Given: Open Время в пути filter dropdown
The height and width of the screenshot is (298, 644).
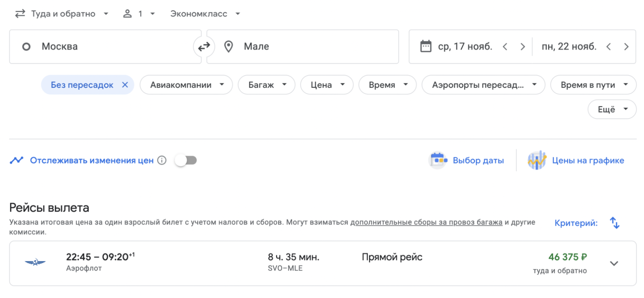Looking at the screenshot, I should point(593,85).
